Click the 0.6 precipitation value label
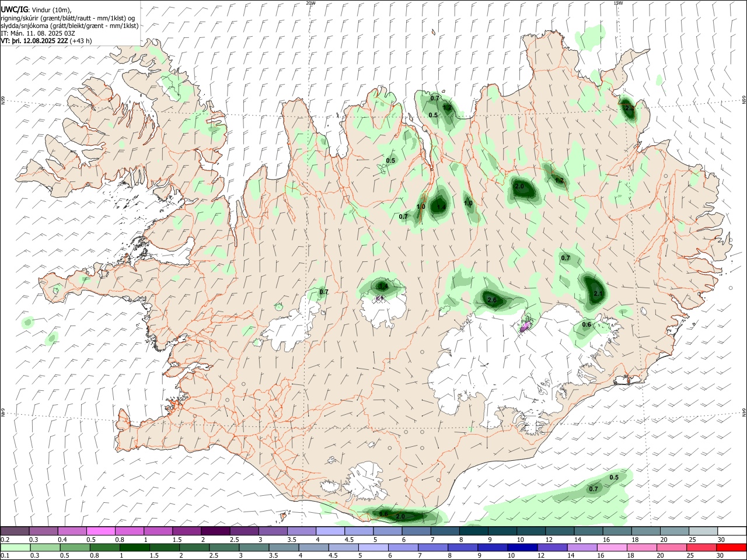This screenshot has width=747, height=560. (x=587, y=324)
